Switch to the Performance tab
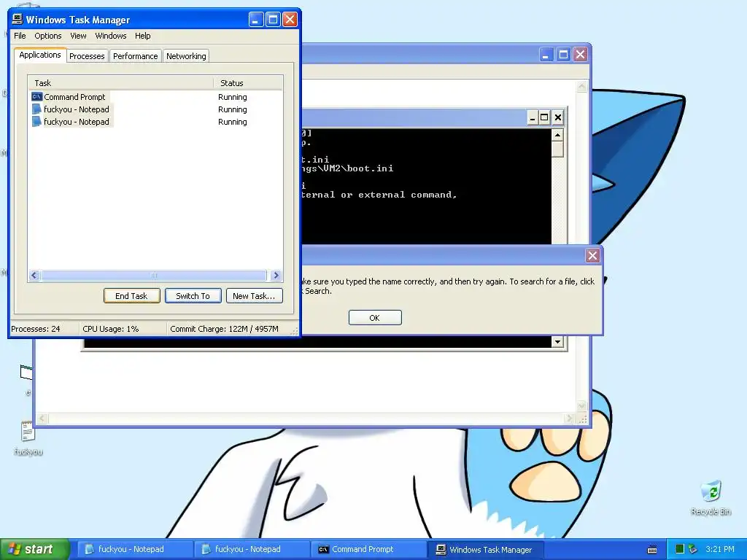The height and width of the screenshot is (560, 747). pos(135,56)
